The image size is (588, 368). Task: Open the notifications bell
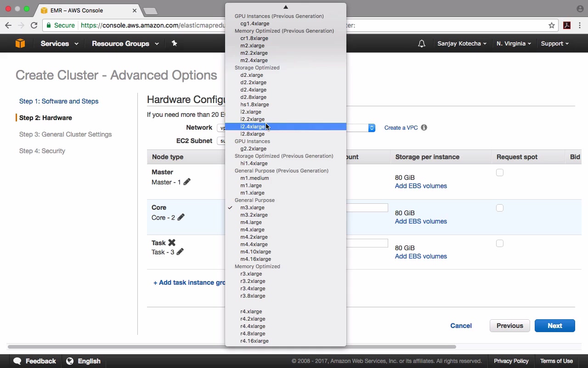coord(421,44)
